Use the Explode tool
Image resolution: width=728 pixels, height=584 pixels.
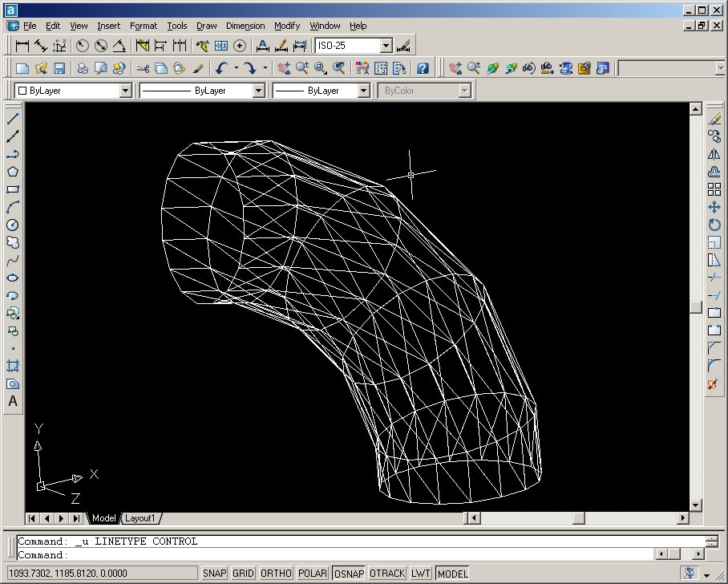(x=714, y=384)
